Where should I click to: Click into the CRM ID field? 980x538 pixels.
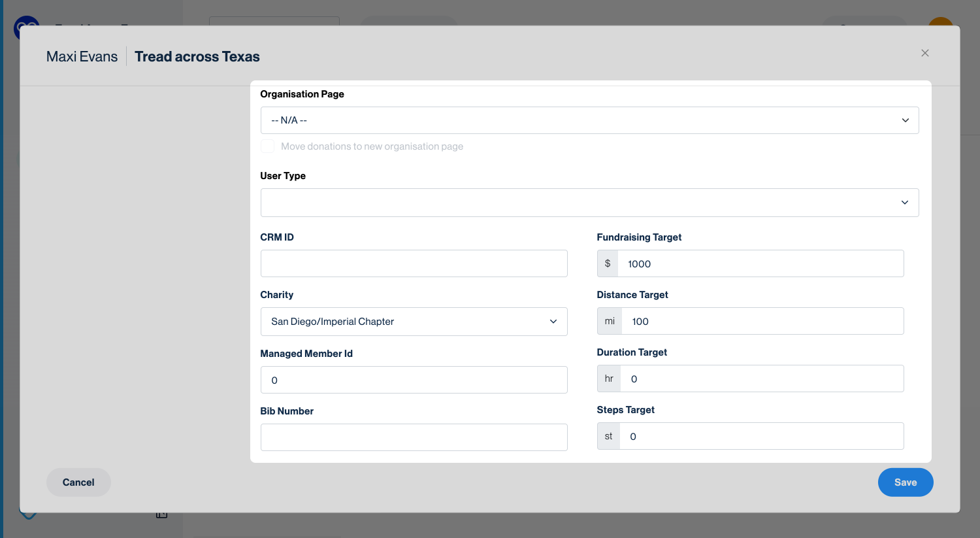coord(414,263)
